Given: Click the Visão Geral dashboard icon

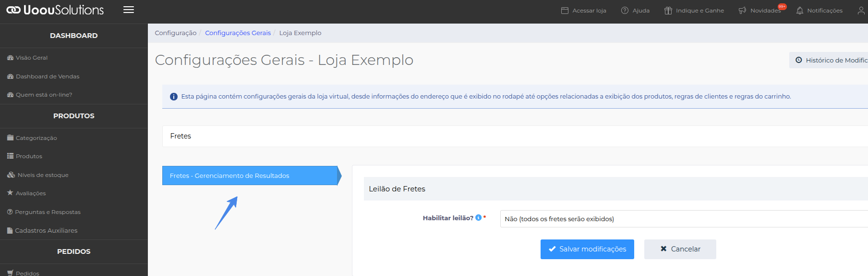Looking at the screenshot, I should (10, 58).
